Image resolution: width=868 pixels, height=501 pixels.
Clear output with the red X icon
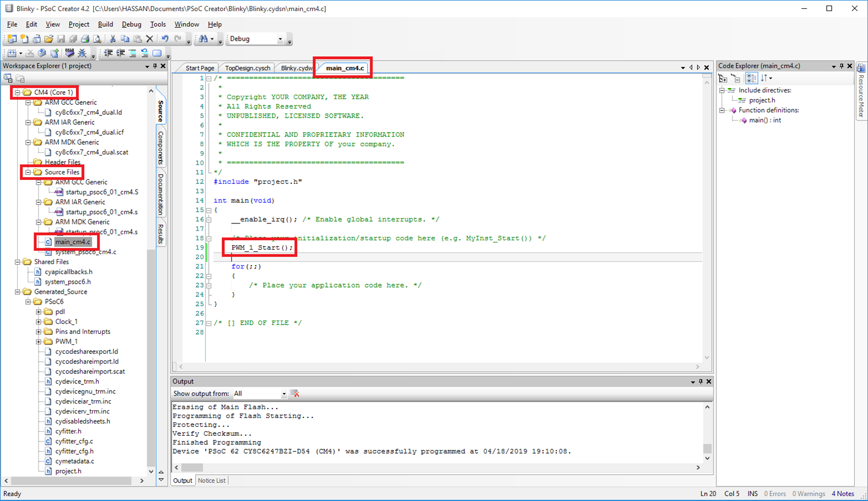[295, 393]
